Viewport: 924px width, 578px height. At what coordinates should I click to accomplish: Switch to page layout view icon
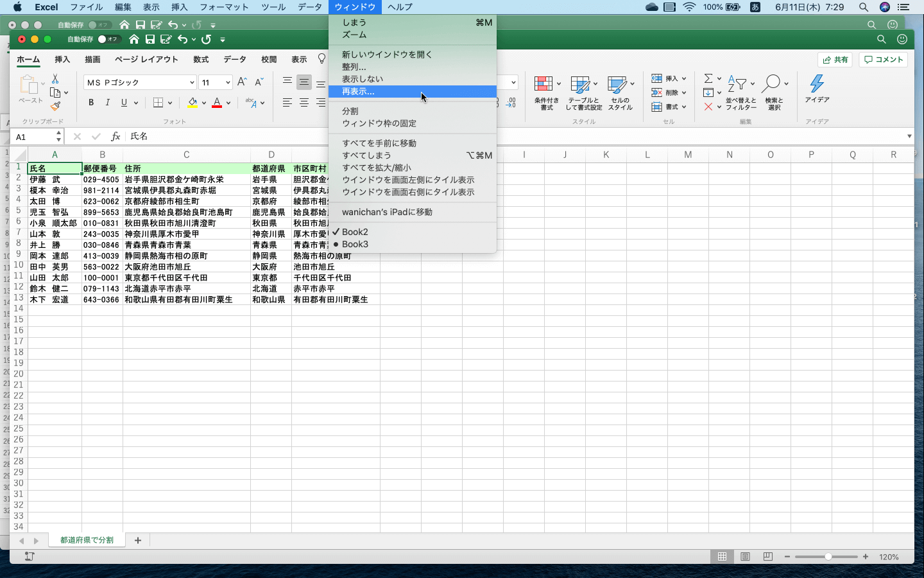pyautogui.click(x=745, y=557)
